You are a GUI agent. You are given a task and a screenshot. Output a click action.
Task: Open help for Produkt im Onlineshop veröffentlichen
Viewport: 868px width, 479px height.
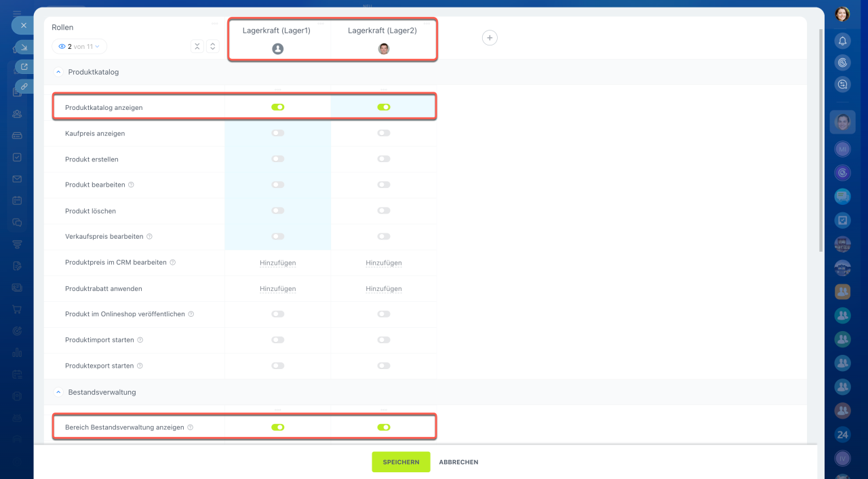click(191, 314)
